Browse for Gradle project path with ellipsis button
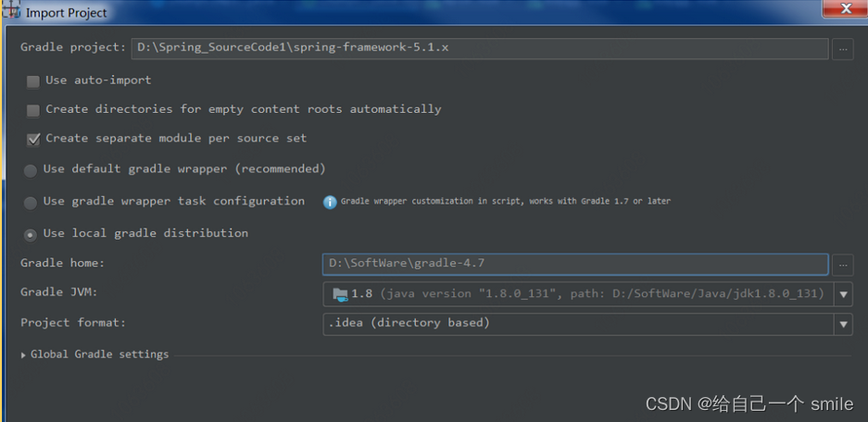This screenshot has width=868, height=422. pos(843,49)
